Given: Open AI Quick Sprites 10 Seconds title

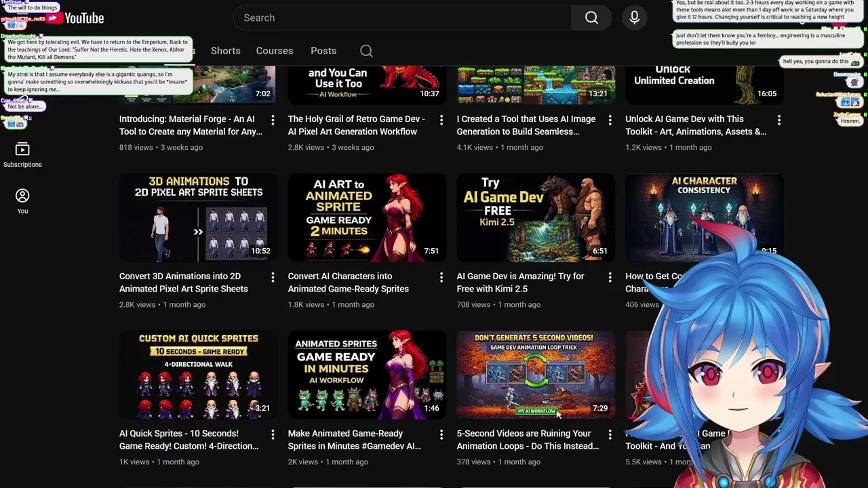Looking at the screenshot, I should coord(189,440).
